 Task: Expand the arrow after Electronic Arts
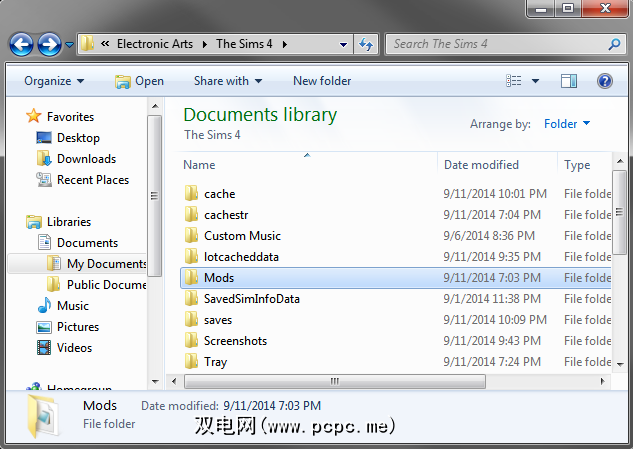pos(205,44)
